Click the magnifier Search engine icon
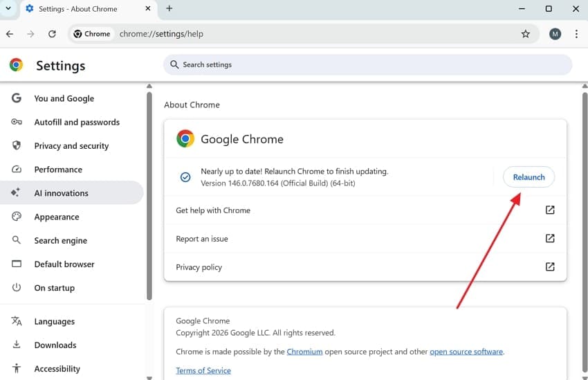The image size is (588, 380). 16,240
